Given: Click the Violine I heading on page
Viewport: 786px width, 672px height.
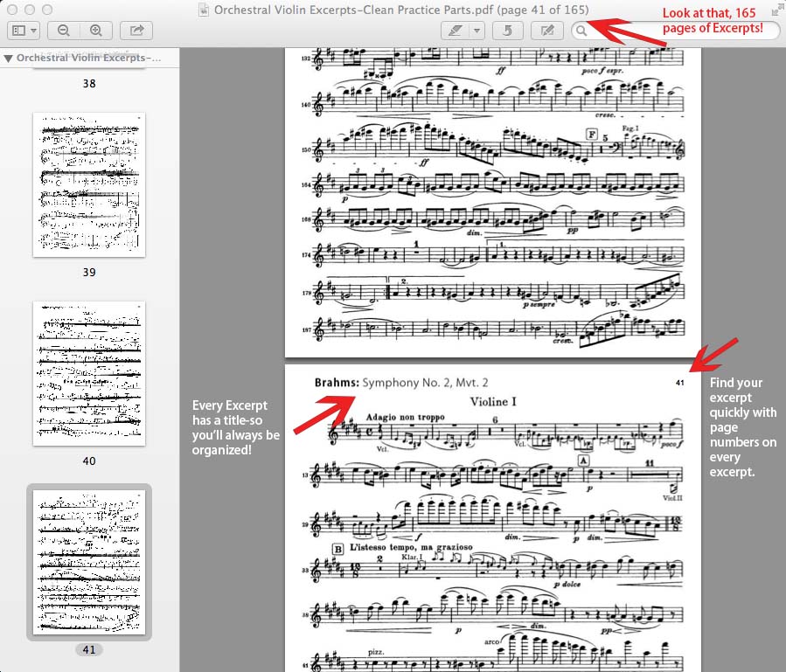Looking at the screenshot, I should click(493, 402).
